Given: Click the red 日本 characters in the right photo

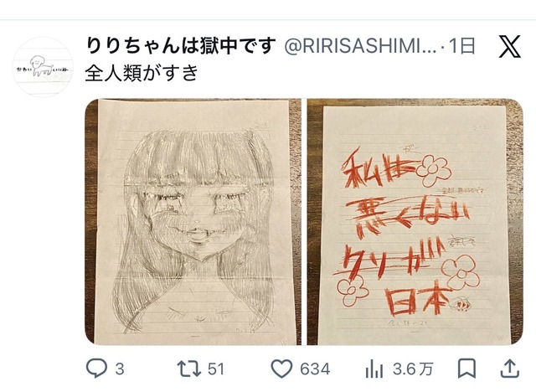Looking at the screenshot, I should [418, 300].
